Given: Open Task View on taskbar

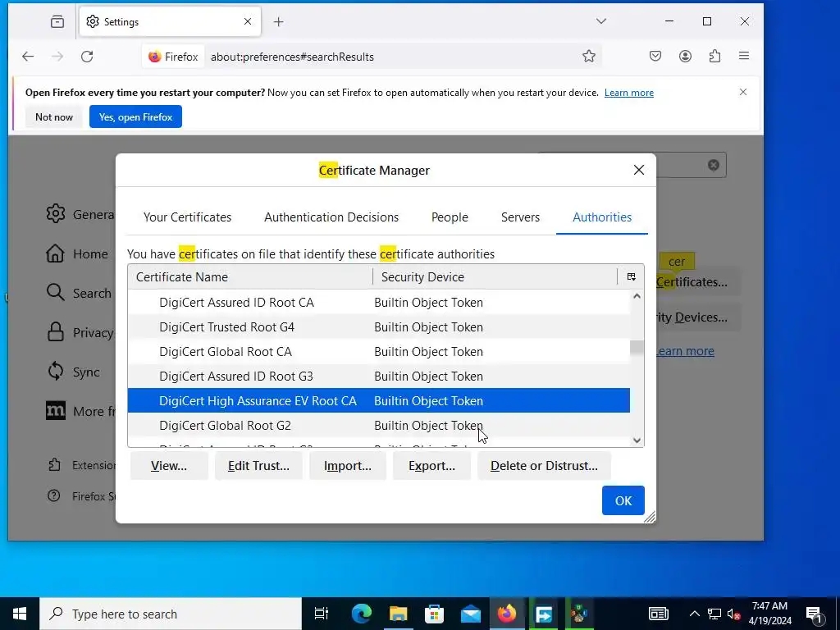Looking at the screenshot, I should 322,614.
